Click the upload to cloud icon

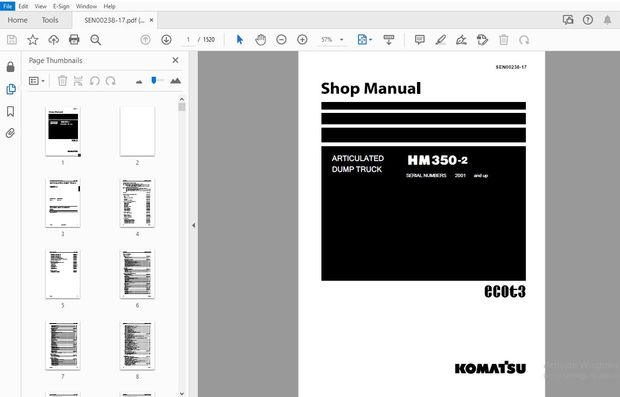click(x=53, y=40)
